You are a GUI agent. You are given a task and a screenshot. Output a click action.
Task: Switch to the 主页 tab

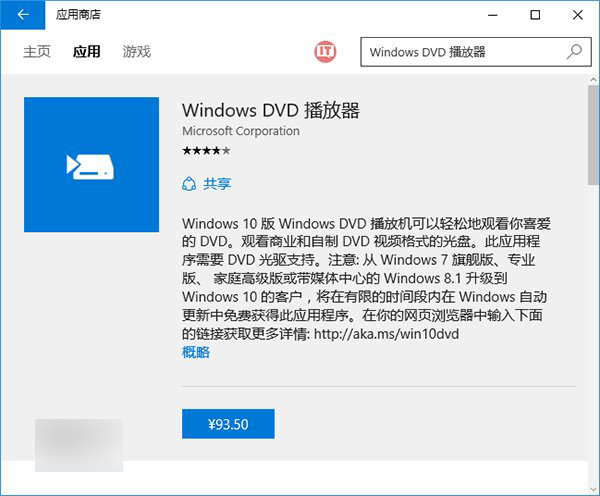(x=37, y=51)
